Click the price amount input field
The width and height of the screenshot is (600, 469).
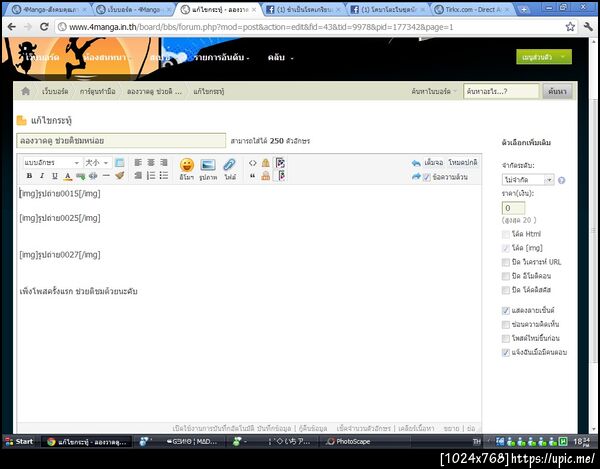click(x=513, y=208)
